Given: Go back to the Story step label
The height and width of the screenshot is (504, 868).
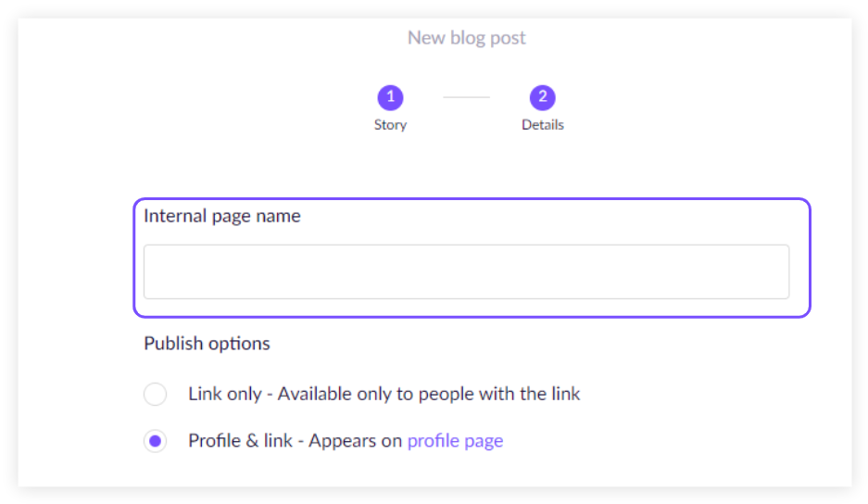Looking at the screenshot, I should (390, 124).
